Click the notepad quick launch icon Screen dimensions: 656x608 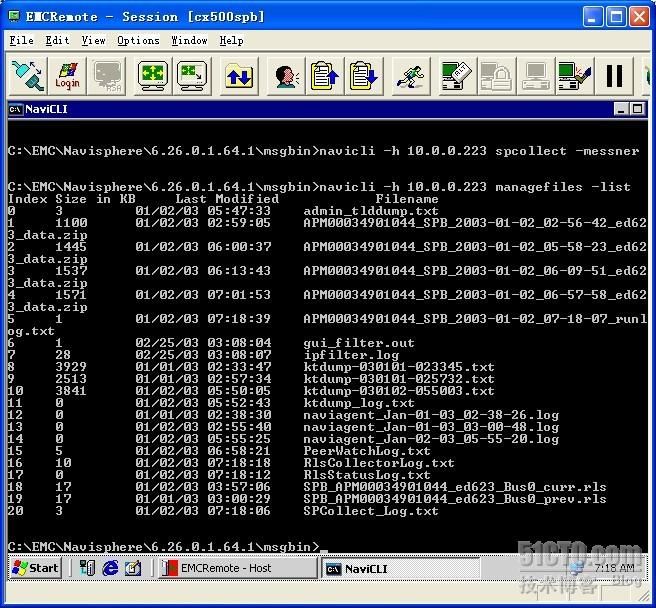point(133,568)
